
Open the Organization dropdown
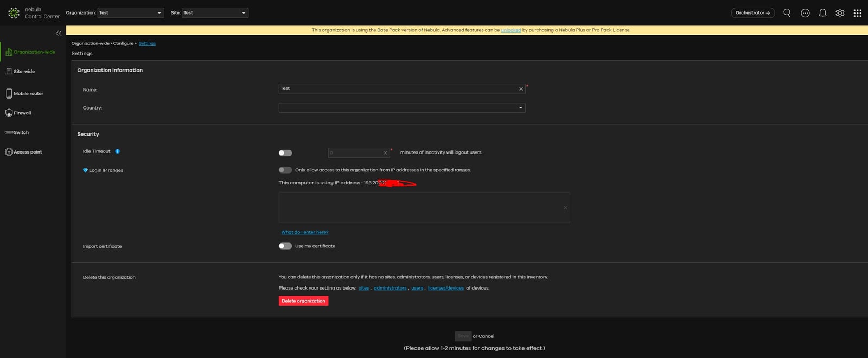[x=130, y=13]
